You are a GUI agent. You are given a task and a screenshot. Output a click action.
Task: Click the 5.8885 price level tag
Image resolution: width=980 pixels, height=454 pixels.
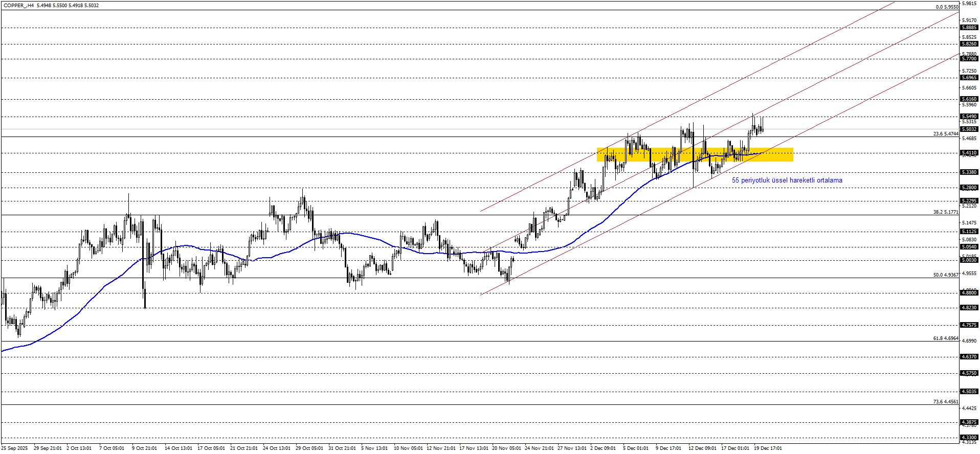pyautogui.click(x=969, y=28)
